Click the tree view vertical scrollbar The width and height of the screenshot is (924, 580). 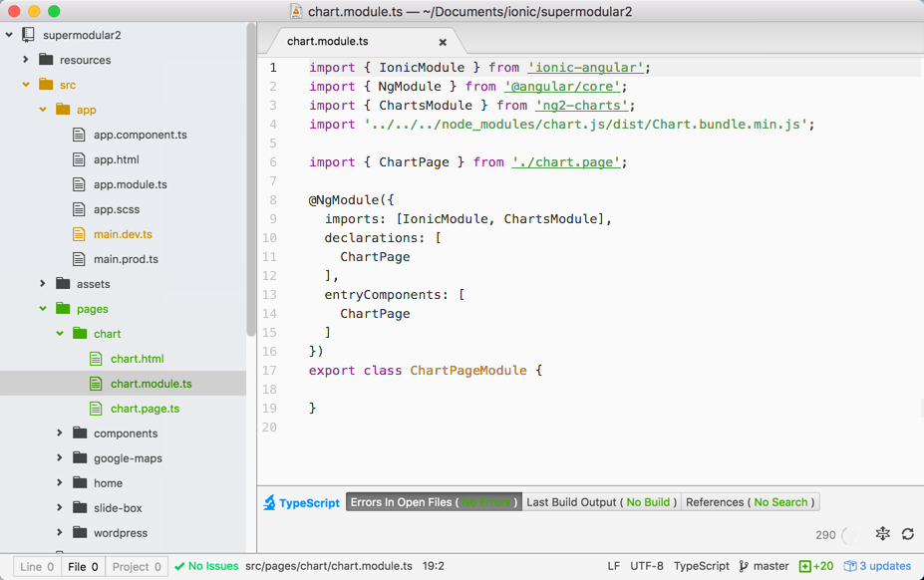tap(251, 179)
